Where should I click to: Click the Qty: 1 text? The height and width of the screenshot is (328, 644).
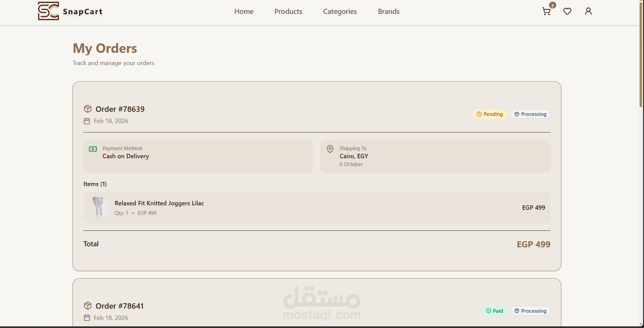click(121, 213)
